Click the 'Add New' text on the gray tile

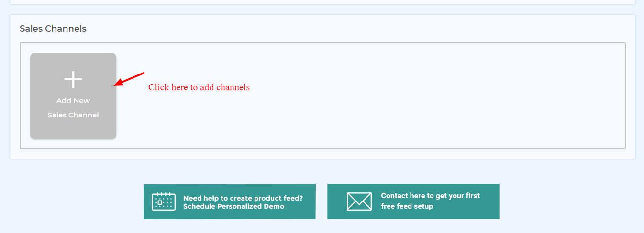[x=73, y=101]
